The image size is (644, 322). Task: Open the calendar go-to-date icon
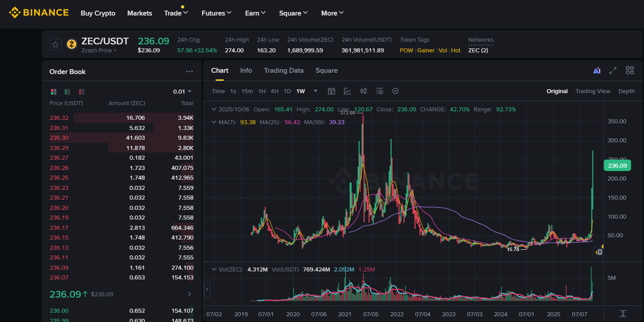click(332, 91)
